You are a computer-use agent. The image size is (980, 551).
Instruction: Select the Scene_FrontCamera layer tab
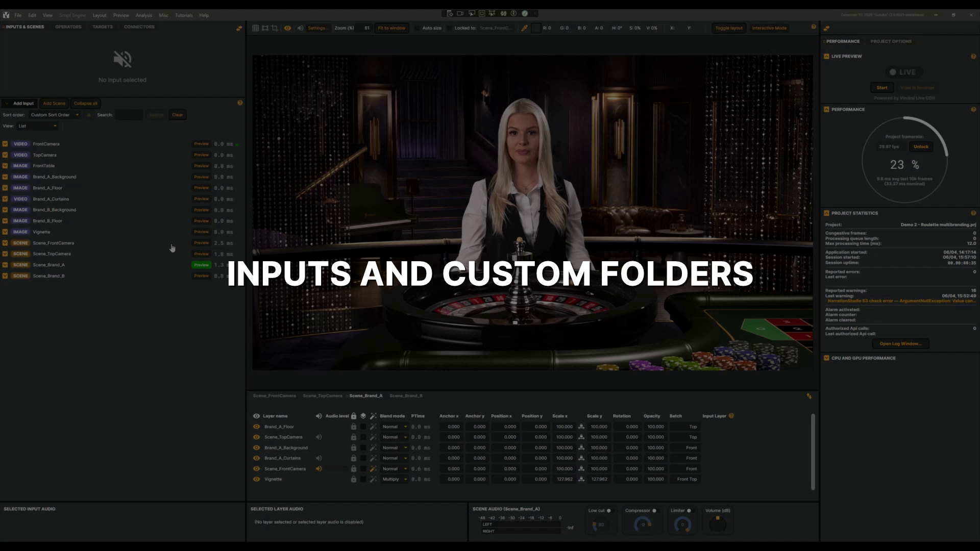[274, 396]
